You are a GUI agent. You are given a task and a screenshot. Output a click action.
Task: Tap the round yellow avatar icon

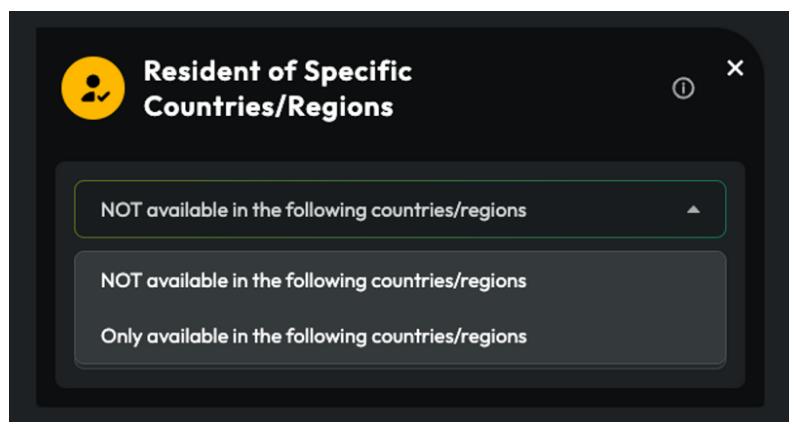tap(93, 88)
